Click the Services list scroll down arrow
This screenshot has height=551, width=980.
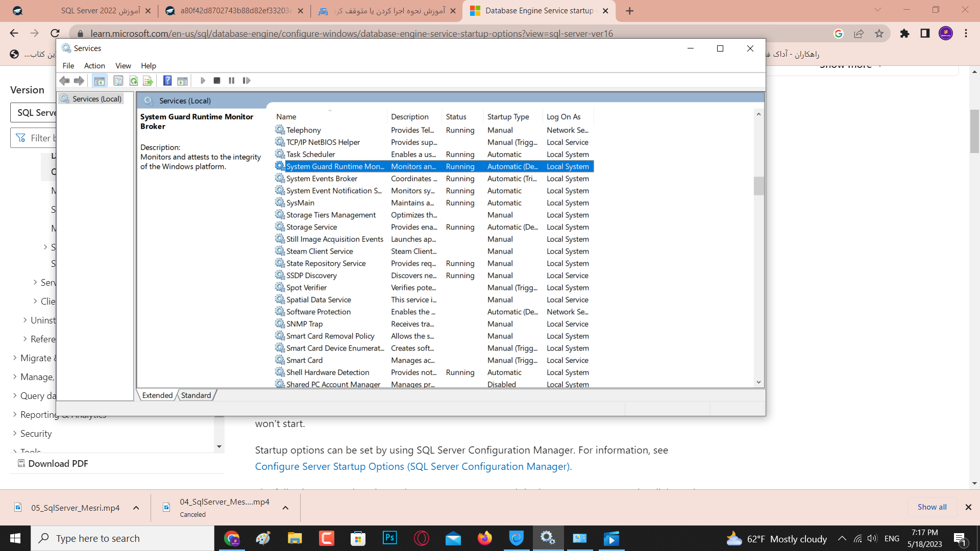point(758,382)
